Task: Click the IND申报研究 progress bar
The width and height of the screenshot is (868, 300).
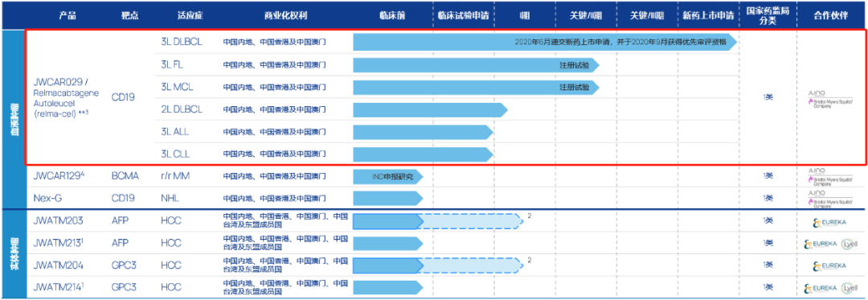Action: [388, 177]
